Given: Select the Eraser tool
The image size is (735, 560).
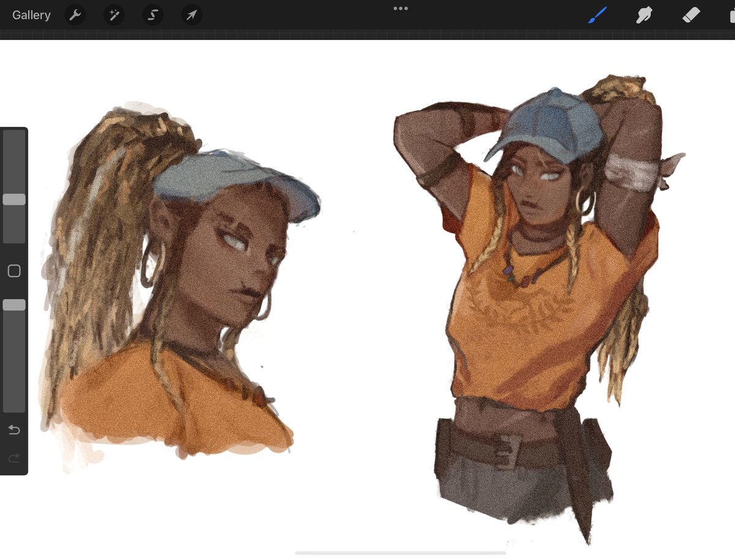Looking at the screenshot, I should 691,15.
